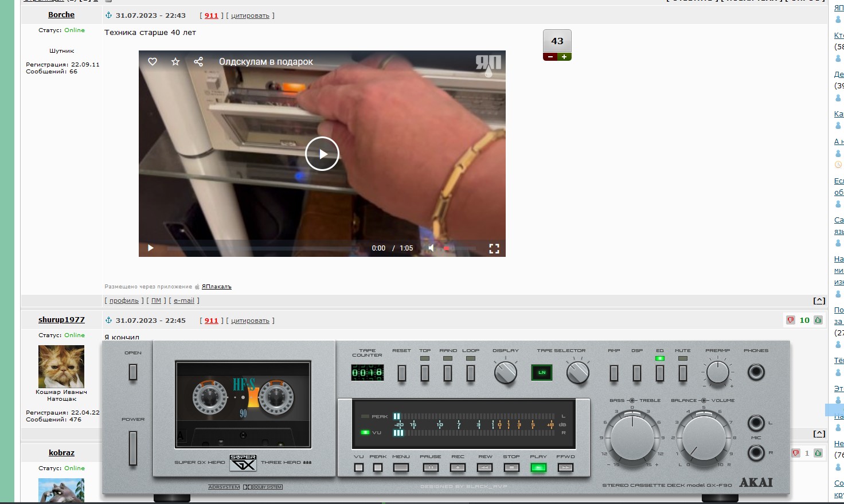Quote shurup1977's post via 'цитировать'
Viewport: 844px width, 504px height.
coord(250,321)
